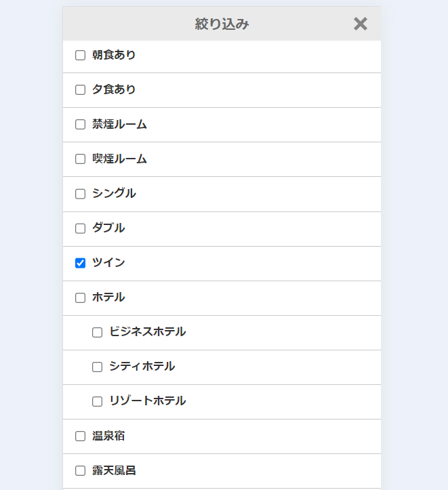Click the ツイン label text
This screenshot has height=490, width=448.
pos(108,263)
